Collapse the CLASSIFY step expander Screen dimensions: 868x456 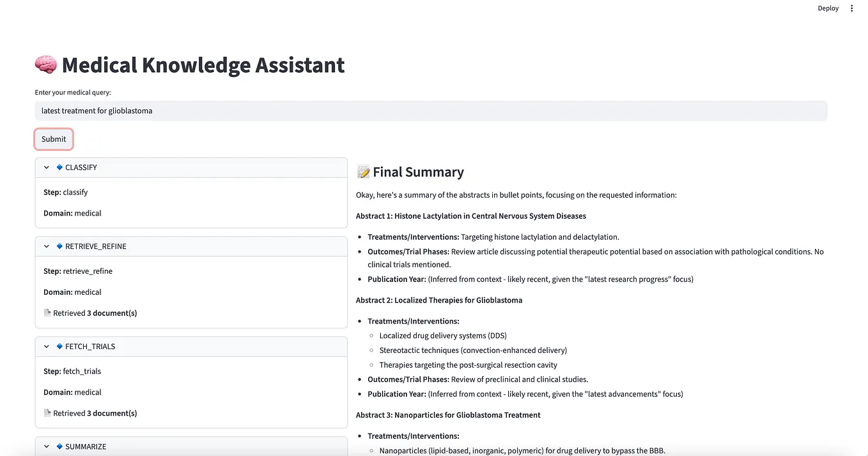tap(46, 167)
